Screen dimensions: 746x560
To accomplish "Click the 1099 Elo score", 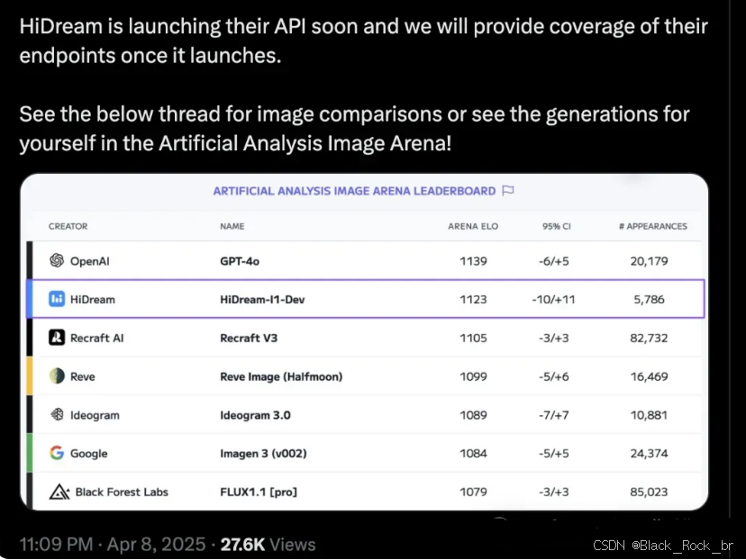I will pyautogui.click(x=473, y=376).
